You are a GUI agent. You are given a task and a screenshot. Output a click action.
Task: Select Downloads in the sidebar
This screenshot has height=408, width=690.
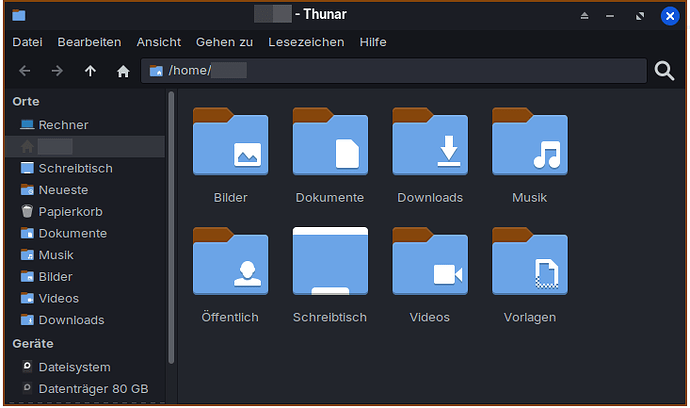pos(86,320)
